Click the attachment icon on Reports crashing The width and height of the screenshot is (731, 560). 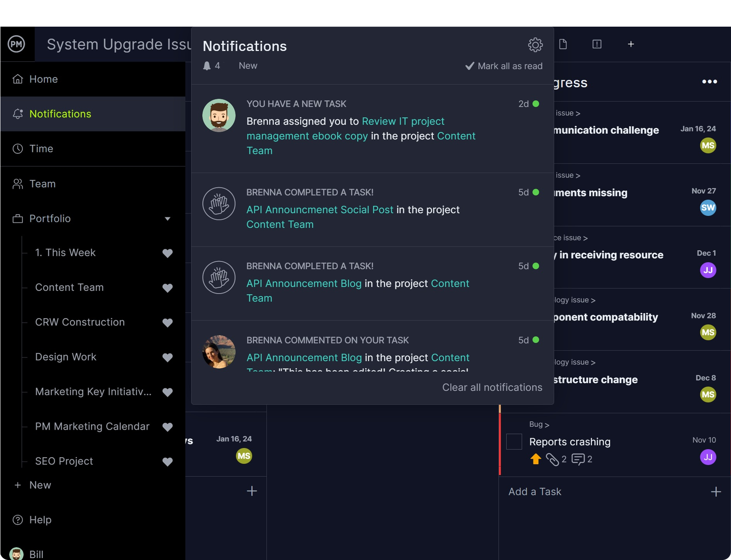click(552, 459)
